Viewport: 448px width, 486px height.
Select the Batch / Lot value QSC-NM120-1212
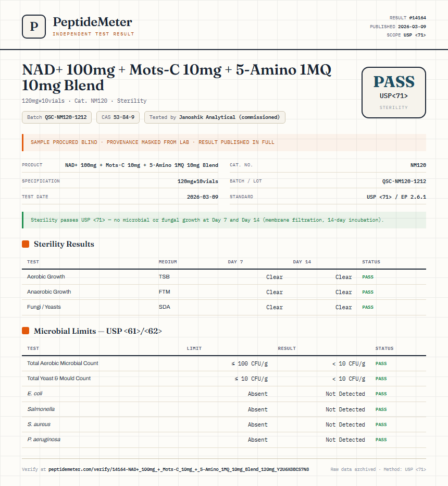coord(404,181)
